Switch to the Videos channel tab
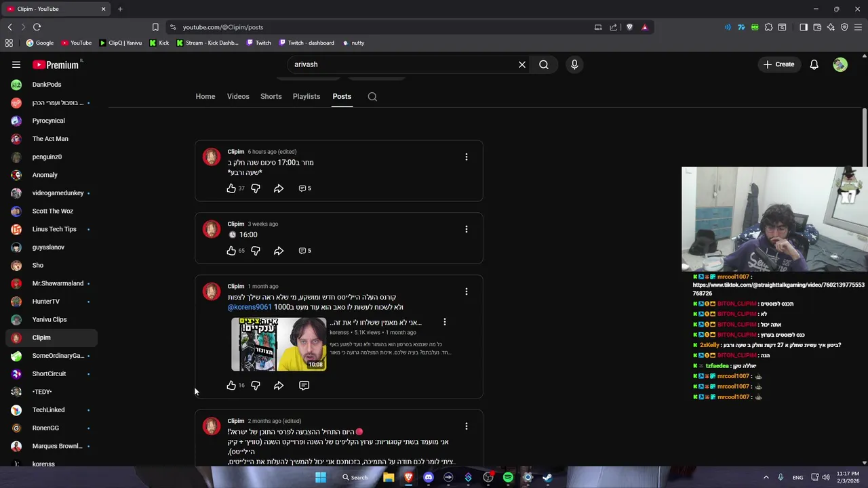 coord(238,96)
